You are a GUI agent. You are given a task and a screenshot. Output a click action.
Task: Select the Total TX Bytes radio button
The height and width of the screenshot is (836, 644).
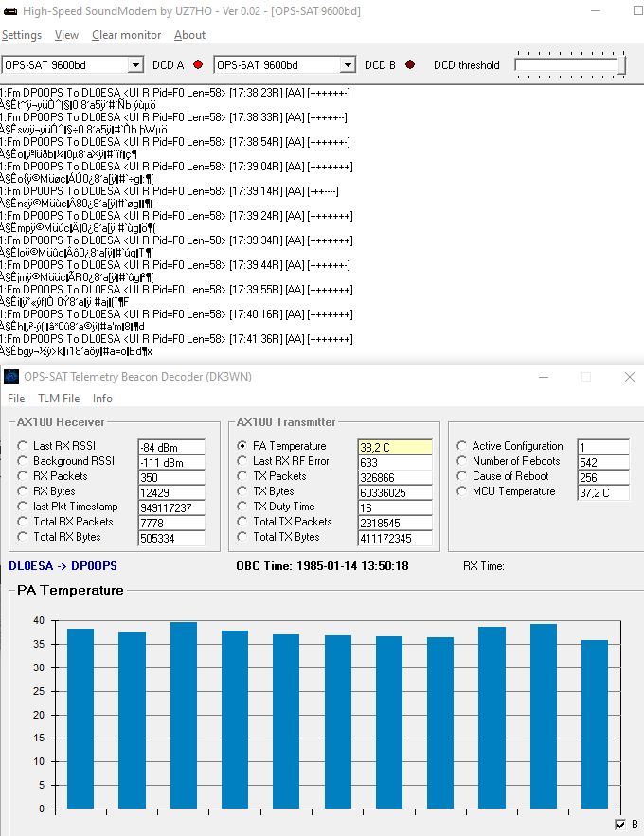pos(242,537)
